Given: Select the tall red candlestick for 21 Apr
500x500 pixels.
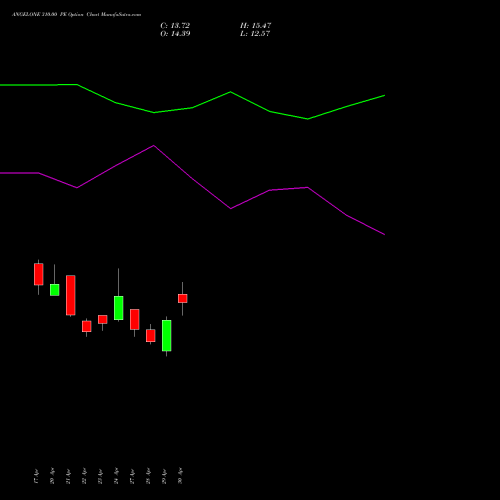Looking at the screenshot, I should pos(71,295).
